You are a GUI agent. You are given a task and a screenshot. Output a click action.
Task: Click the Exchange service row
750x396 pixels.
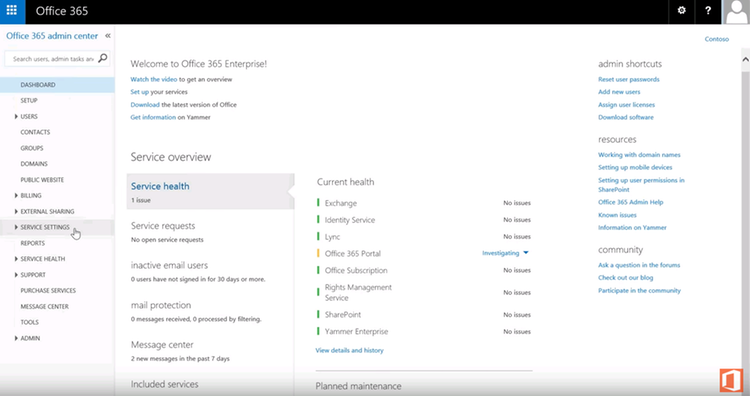424,203
